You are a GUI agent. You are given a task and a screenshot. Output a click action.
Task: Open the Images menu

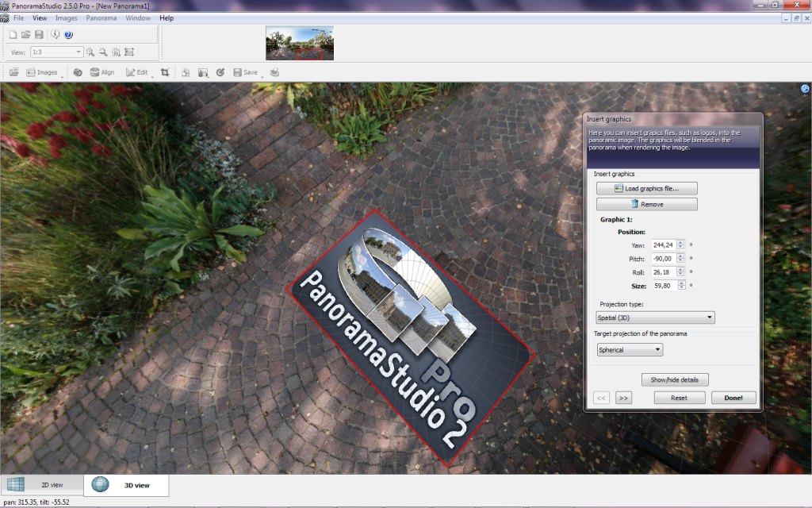point(67,18)
